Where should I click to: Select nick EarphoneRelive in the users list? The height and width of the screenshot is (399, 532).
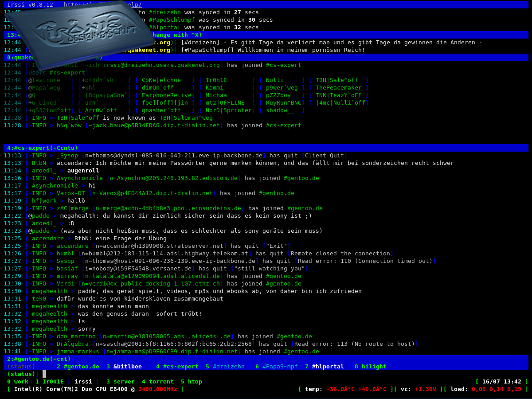(x=167, y=95)
